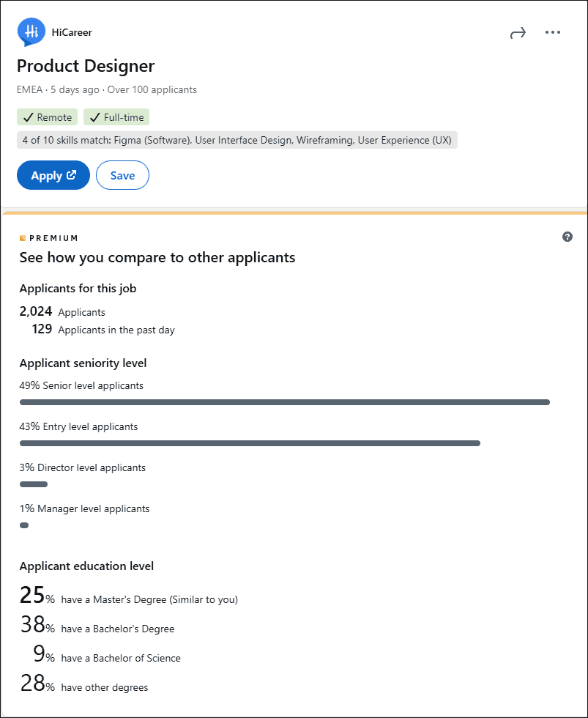
Task: Click the Master's Degree percentage row
Action: click(x=129, y=597)
